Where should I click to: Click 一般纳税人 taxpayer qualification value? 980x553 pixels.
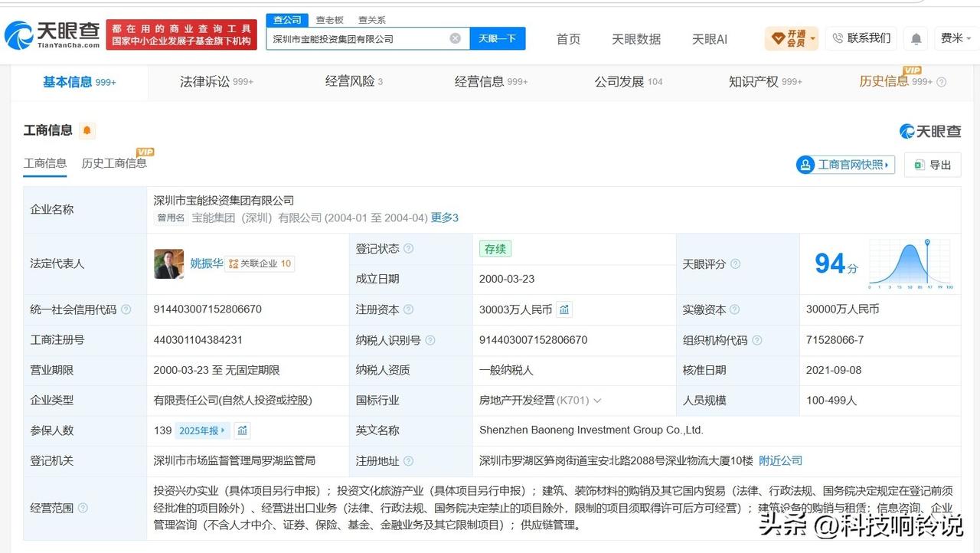[x=506, y=370]
